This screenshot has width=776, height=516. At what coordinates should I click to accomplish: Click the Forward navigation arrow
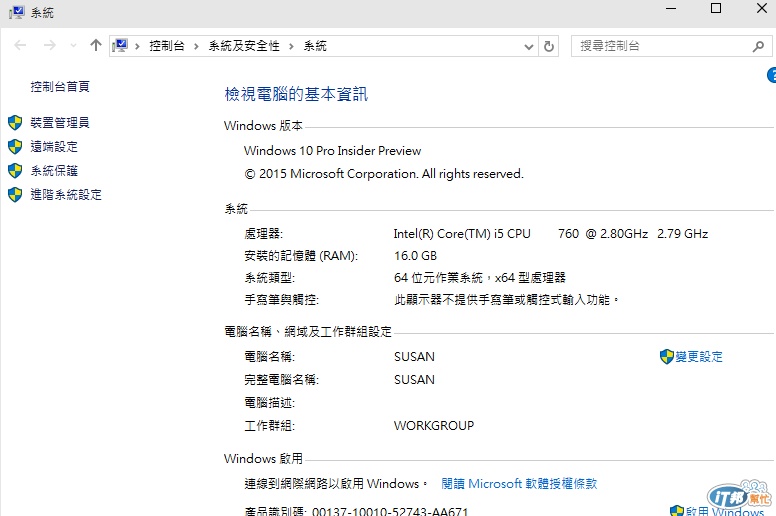tap(49, 46)
